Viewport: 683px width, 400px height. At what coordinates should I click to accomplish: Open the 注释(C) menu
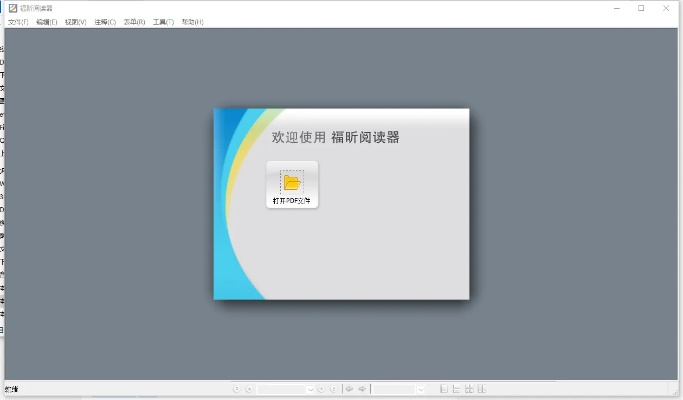point(105,21)
